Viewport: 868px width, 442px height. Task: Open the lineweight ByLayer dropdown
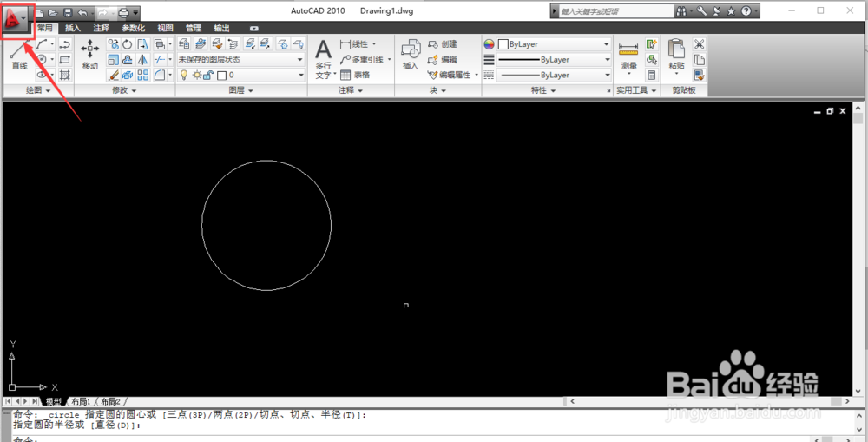click(x=554, y=59)
